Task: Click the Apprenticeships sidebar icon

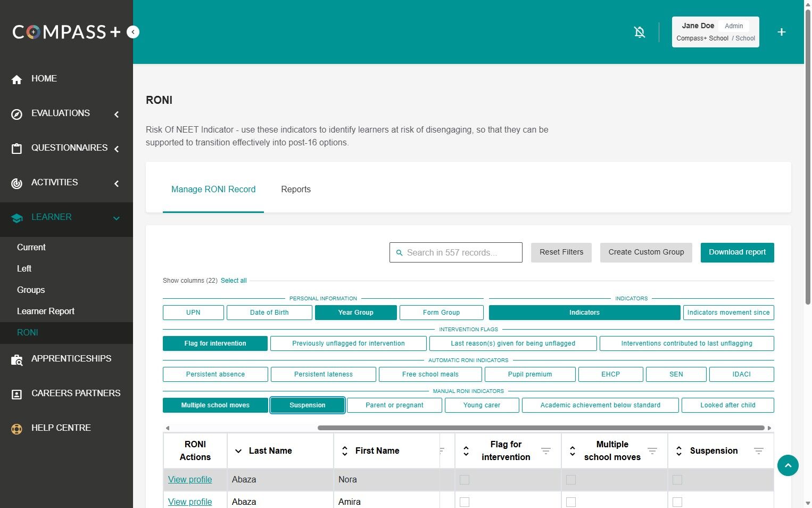Action: [x=16, y=359]
